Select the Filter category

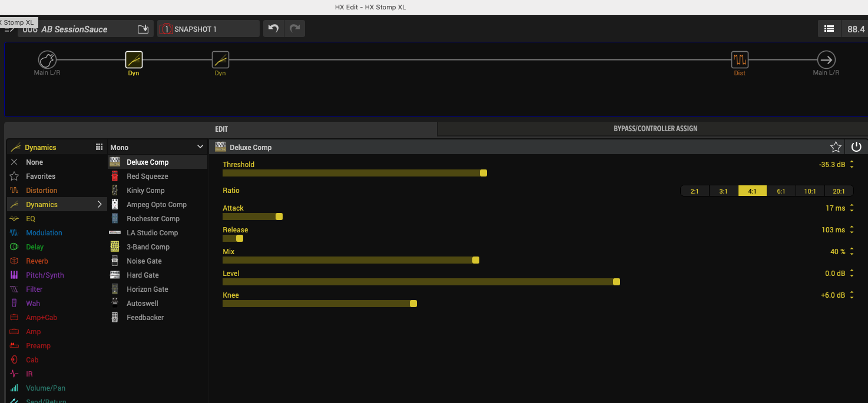coord(57,289)
